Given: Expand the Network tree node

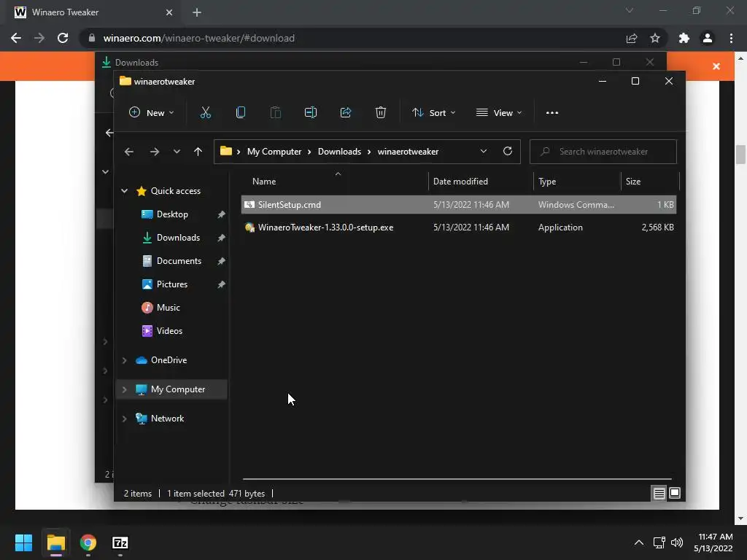Looking at the screenshot, I should tap(124, 419).
